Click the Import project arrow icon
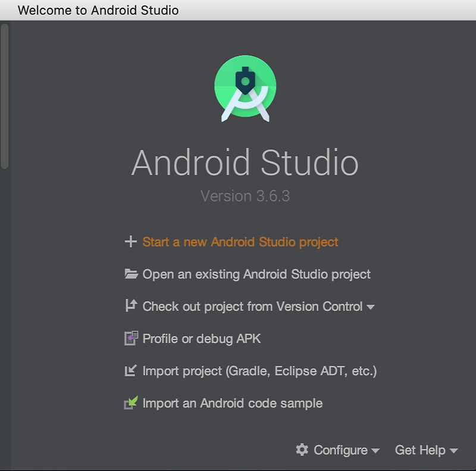This screenshot has height=471, width=476. [131, 370]
